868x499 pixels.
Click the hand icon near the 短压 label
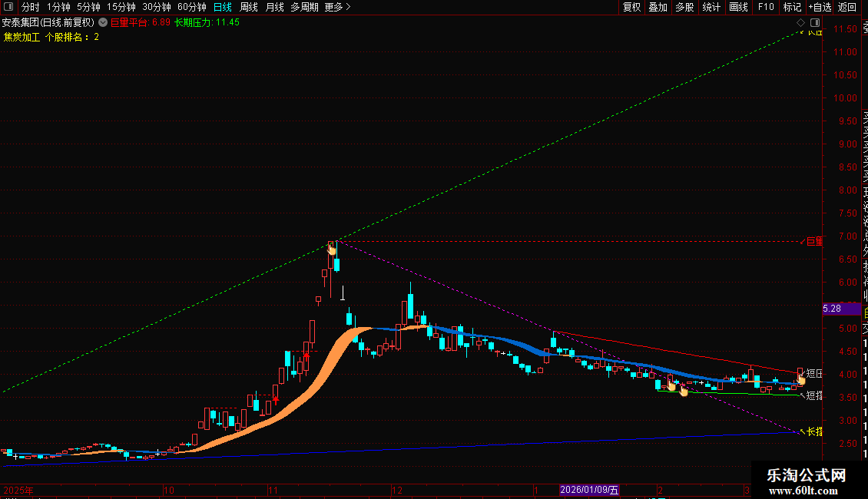click(800, 379)
